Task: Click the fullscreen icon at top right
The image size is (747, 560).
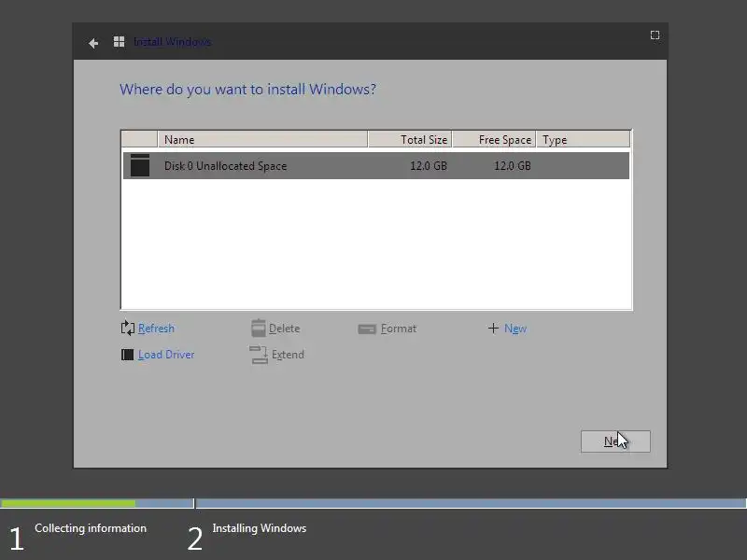Action: point(655,35)
